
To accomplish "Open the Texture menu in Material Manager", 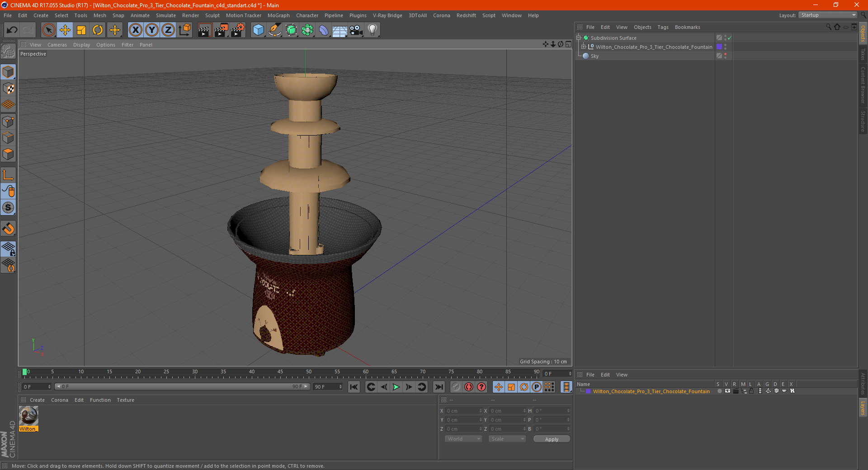I will [125, 400].
